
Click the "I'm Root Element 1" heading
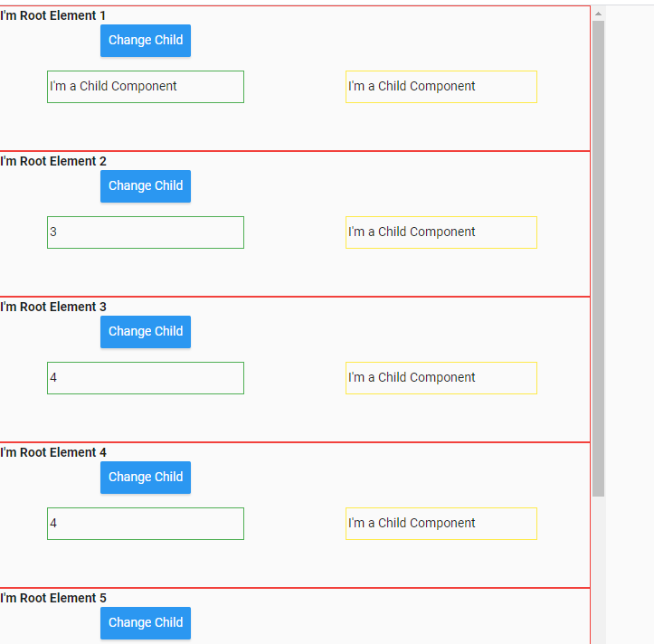(x=53, y=16)
